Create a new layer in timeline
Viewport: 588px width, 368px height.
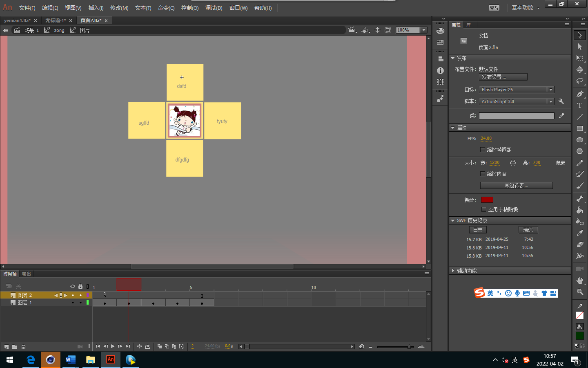pyautogui.click(x=7, y=347)
